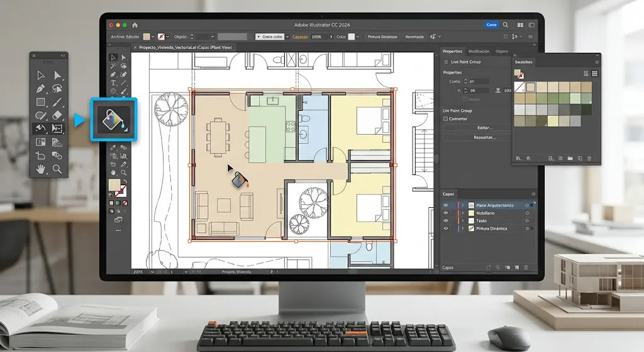Open the Color dropdown arrow in control bar
This screenshot has height=352, width=644.
(358, 37)
